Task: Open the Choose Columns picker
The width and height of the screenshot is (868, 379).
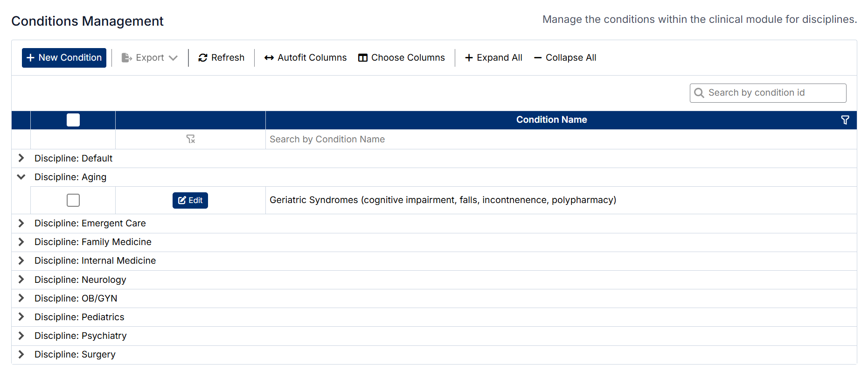Action: [x=401, y=58]
